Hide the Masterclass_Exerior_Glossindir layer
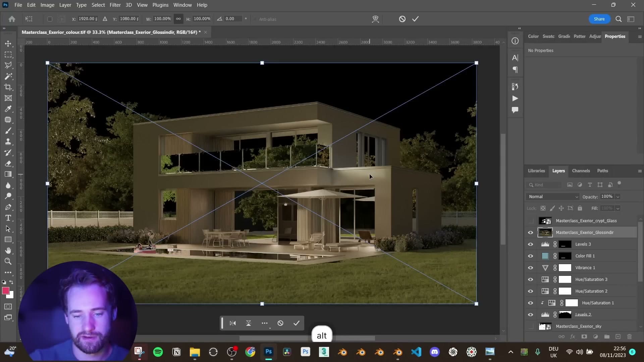 pyautogui.click(x=531, y=233)
